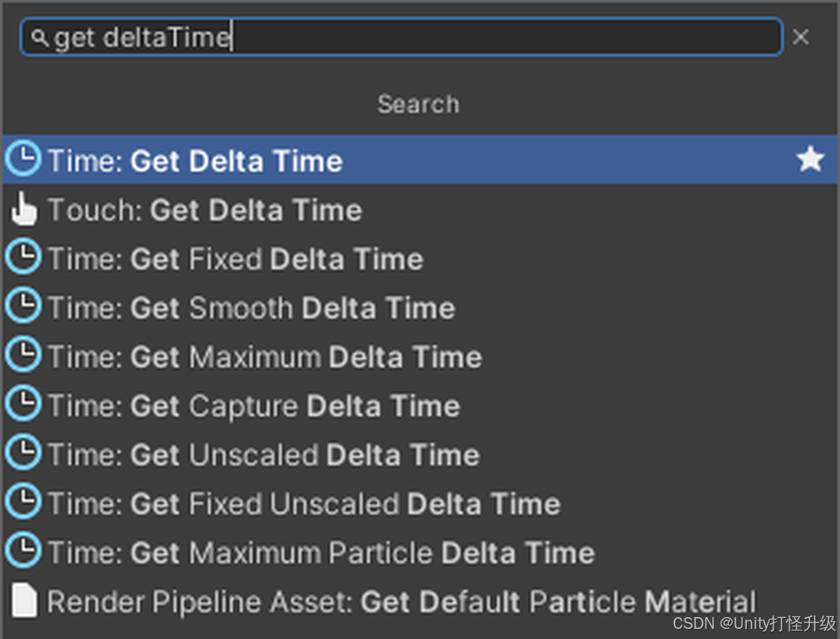
Task: Click the clock icon next to Get Smooth Delta Time
Action: 23,307
